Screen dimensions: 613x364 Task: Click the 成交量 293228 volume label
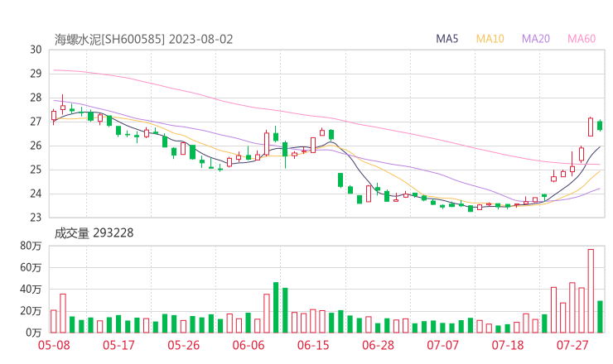(94, 233)
